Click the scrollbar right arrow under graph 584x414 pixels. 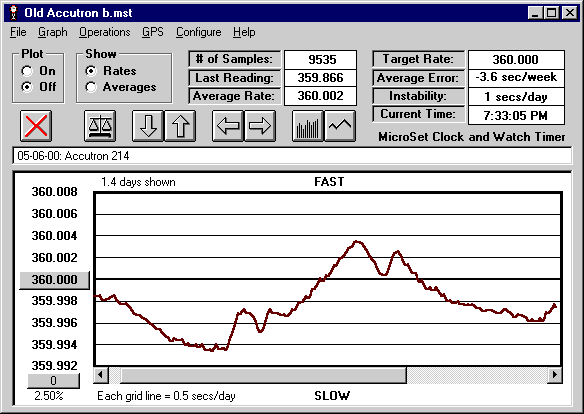[x=555, y=375]
